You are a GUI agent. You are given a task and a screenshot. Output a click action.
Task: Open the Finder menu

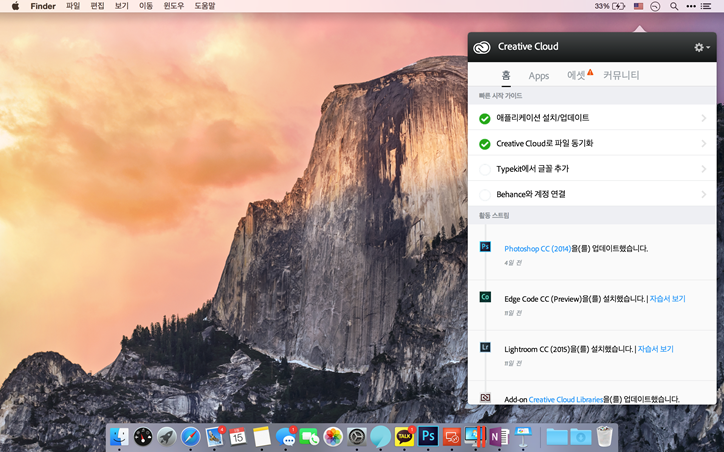point(43,6)
